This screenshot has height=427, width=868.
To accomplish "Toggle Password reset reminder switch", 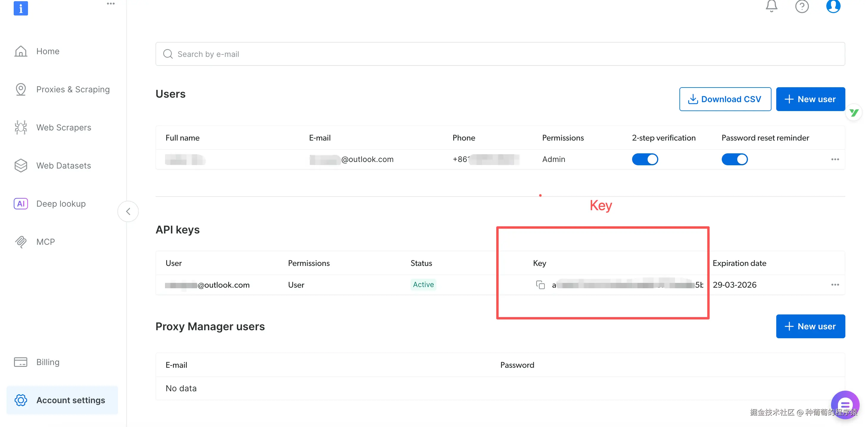I will 734,159.
